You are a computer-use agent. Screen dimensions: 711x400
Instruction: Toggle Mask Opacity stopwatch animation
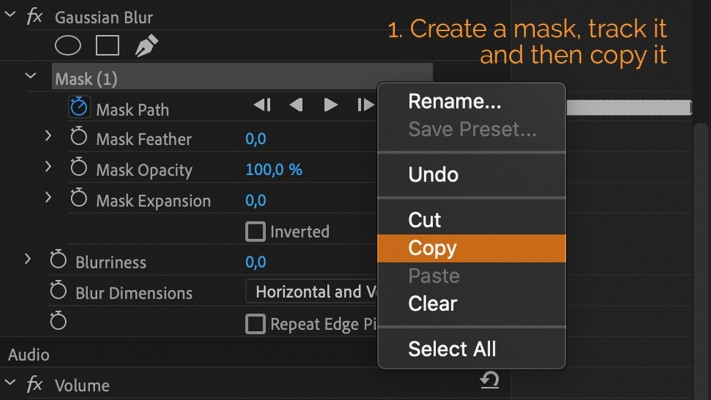(79, 169)
